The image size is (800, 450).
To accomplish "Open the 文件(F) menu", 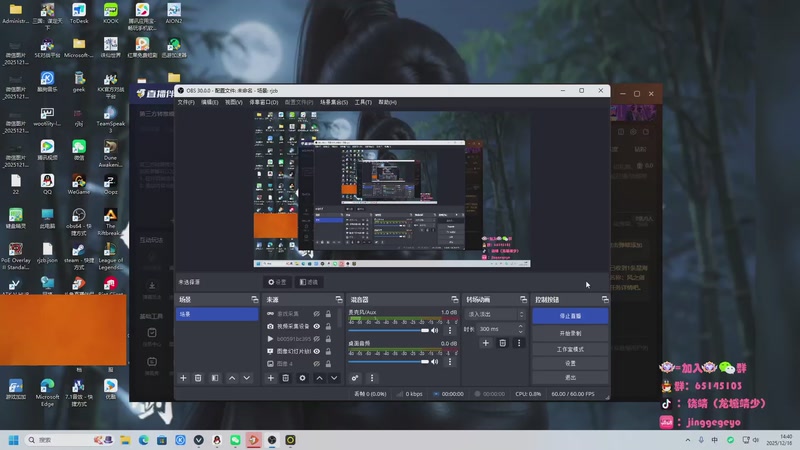I will [186, 102].
